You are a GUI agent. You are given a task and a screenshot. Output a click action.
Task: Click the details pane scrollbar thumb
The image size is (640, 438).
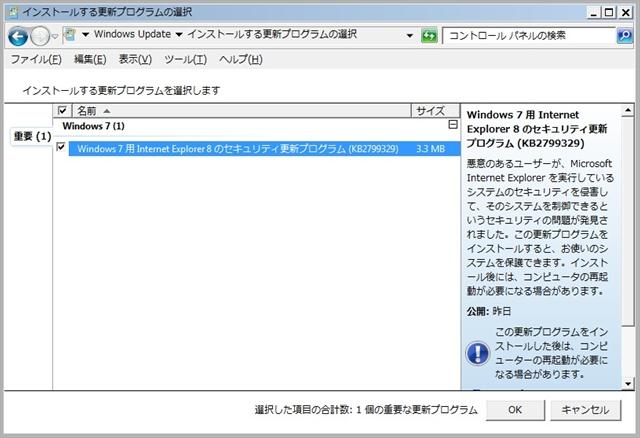pyautogui.click(x=628, y=221)
